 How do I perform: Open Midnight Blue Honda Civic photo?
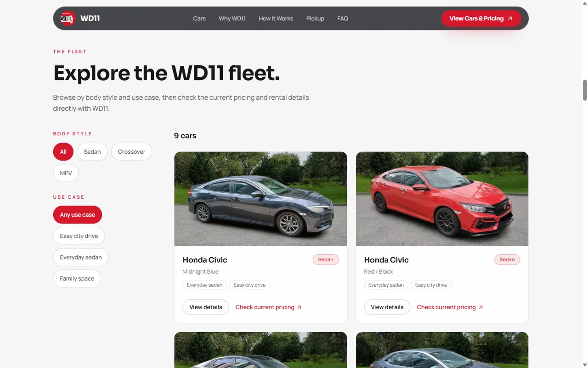tap(260, 199)
